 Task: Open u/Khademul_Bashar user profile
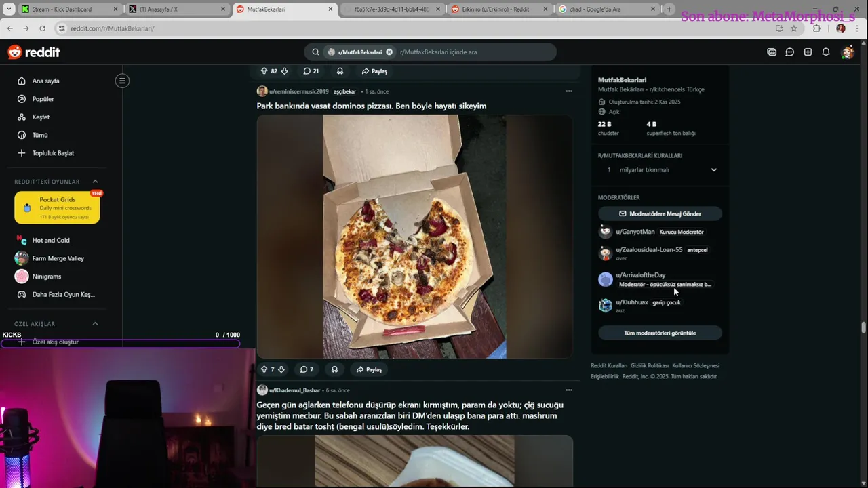coord(294,390)
